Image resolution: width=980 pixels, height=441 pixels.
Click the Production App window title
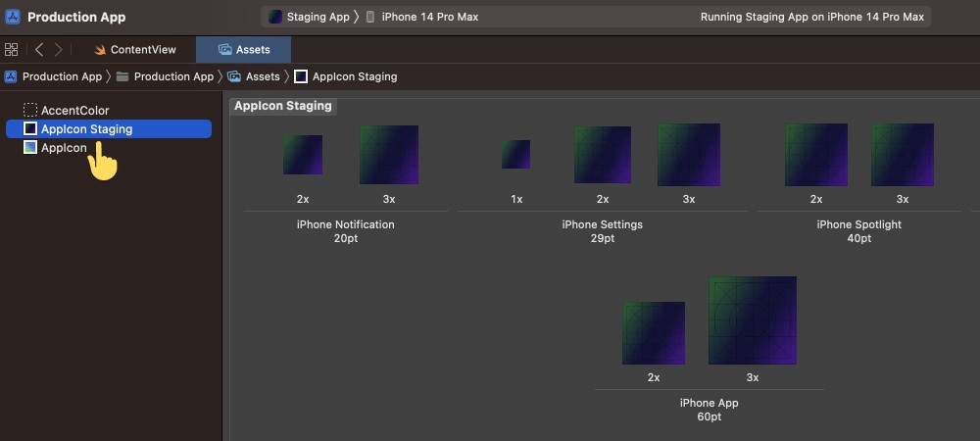pos(76,17)
